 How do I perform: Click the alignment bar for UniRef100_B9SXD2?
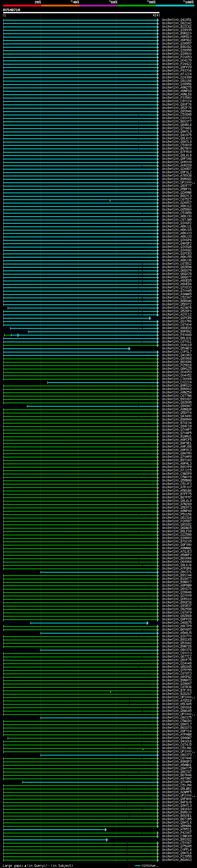point(56,840)
